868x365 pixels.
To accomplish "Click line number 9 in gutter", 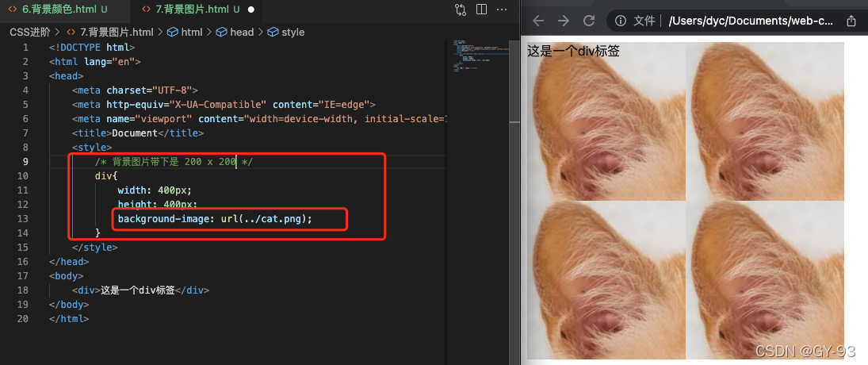I will [25, 161].
